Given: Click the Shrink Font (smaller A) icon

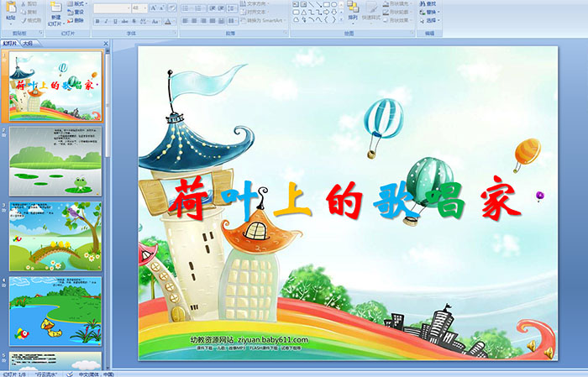Looking at the screenshot, I should pos(161,8).
